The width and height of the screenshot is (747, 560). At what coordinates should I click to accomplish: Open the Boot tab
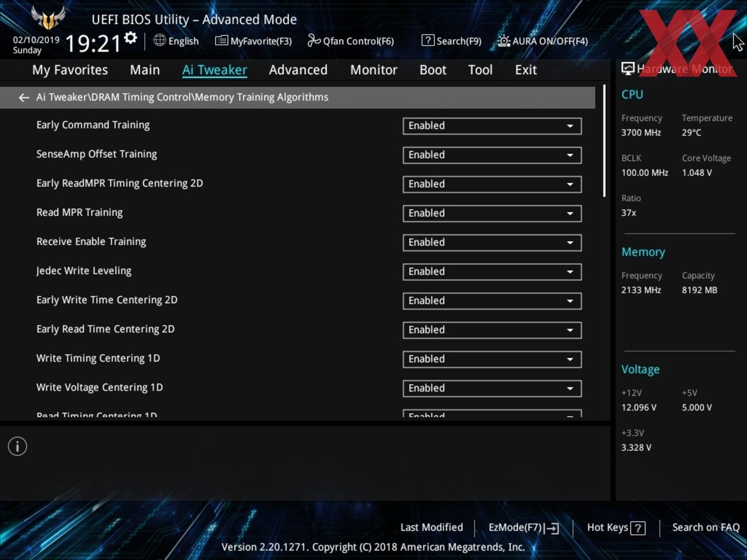click(433, 70)
